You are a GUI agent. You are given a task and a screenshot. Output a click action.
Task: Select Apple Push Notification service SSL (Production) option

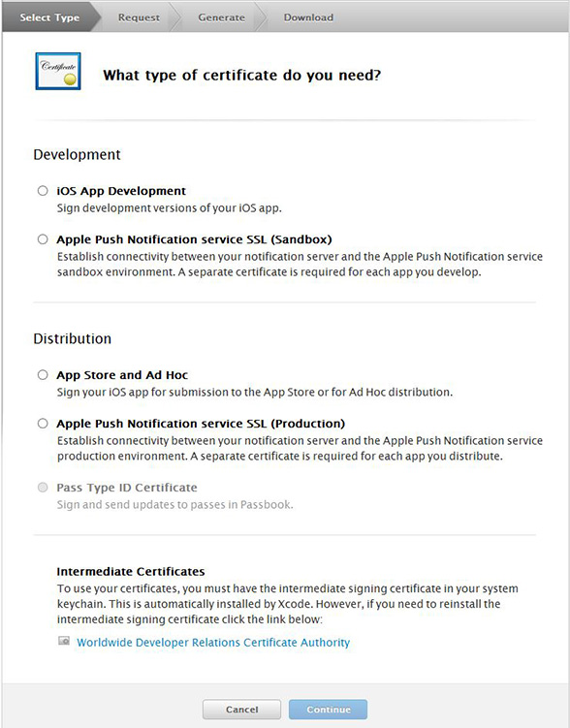click(x=43, y=423)
